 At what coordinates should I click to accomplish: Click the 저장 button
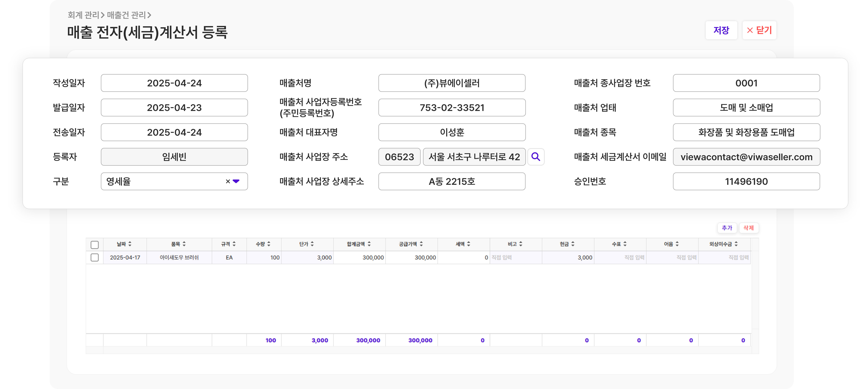pyautogui.click(x=721, y=30)
